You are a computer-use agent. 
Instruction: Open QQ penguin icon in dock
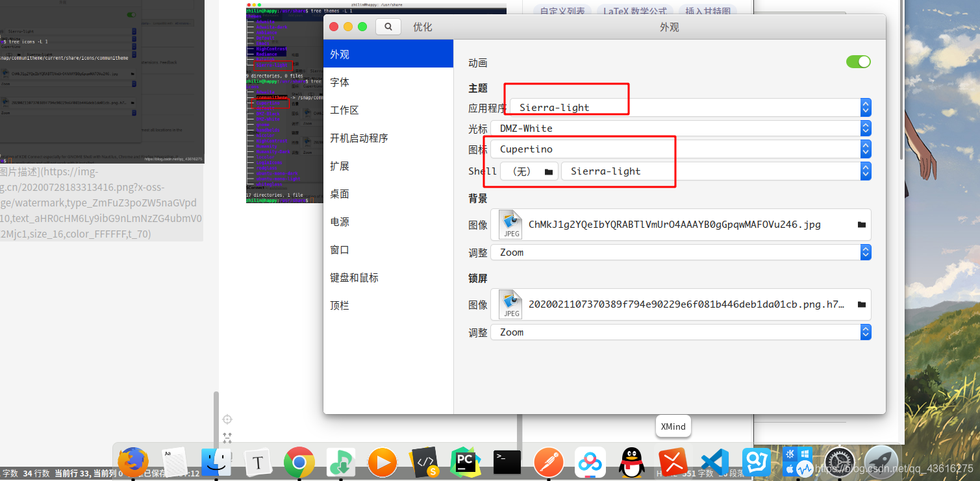pos(632,463)
